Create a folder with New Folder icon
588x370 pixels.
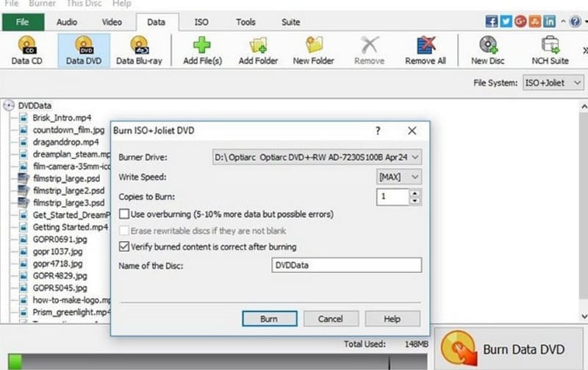pyautogui.click(x=314, y=49)
